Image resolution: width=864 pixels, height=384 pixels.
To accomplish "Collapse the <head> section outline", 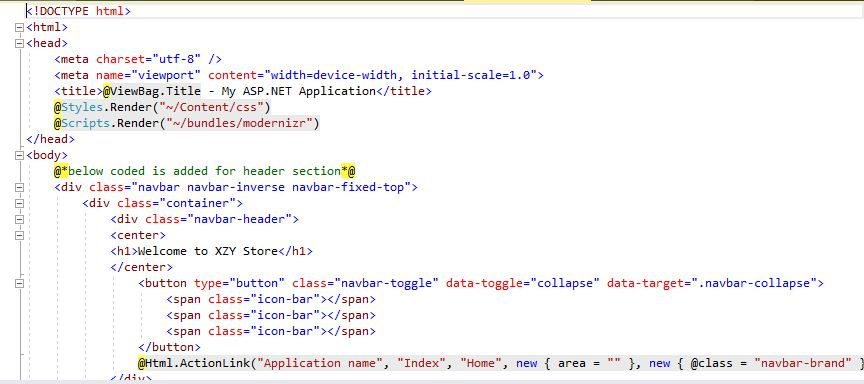I will (x=20, y=43).
